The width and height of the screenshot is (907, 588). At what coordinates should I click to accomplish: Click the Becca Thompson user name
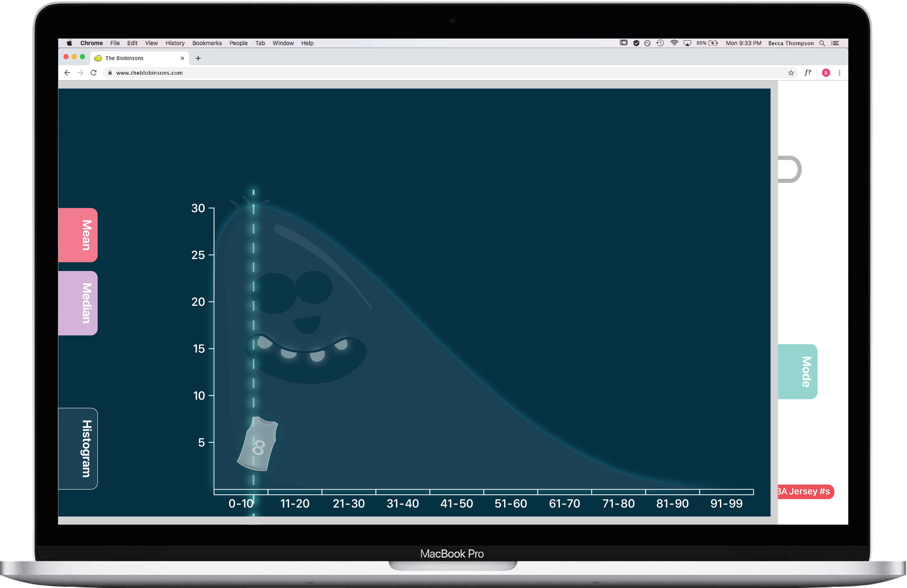click(x=791, y=43)
